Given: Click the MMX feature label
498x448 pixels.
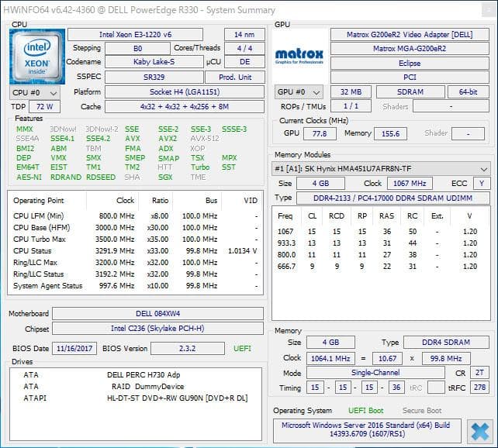Looking at the screenshot, I should [x=25, y=129].
